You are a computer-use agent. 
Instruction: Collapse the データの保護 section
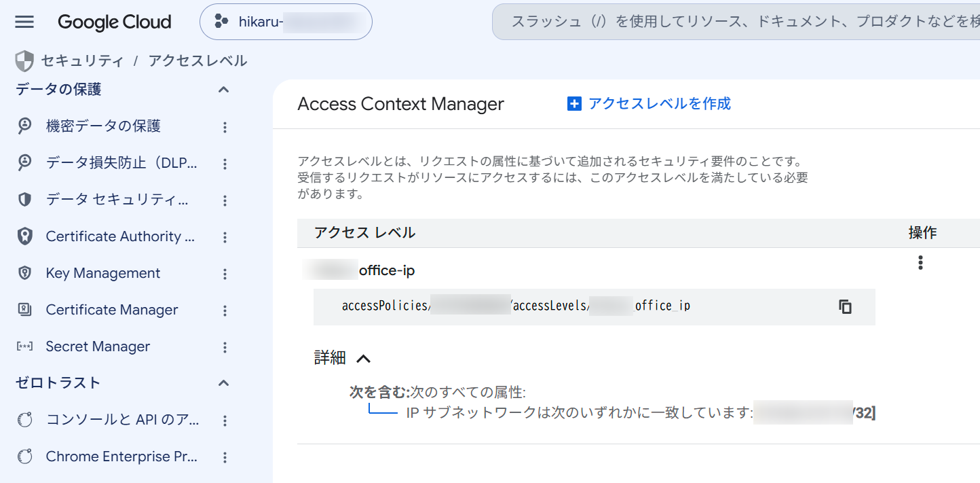[223, 90]
